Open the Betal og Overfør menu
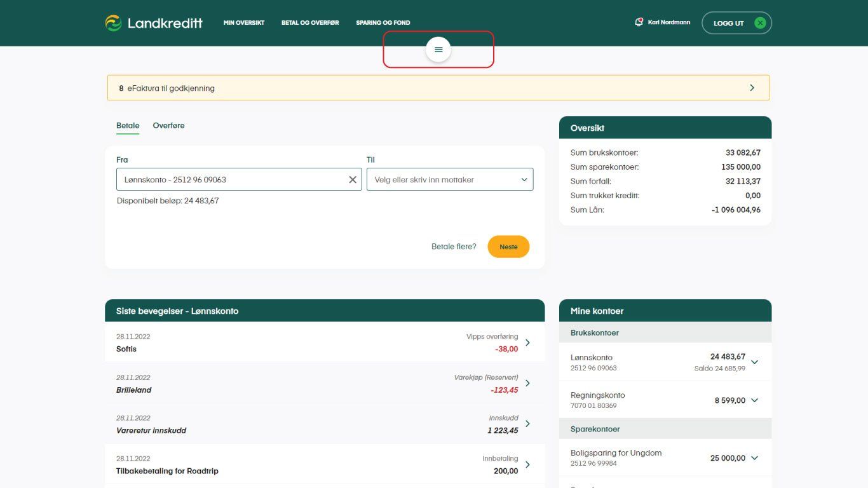 pyautogui.click(x=309, y=22)
